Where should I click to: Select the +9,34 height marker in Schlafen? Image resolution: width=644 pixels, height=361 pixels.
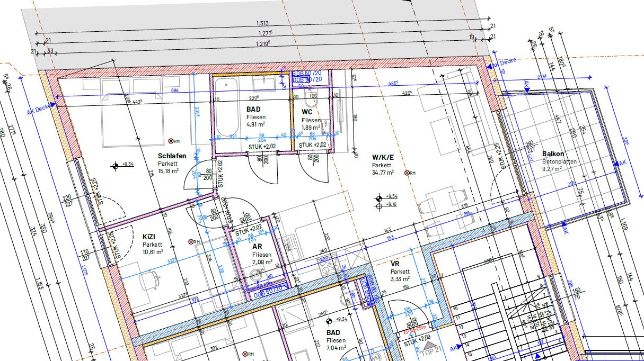pyautogui.click(x=114, y=166)
